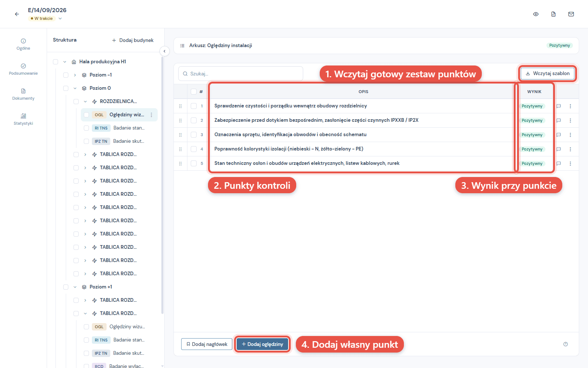This screenshot has height=368, width=588.
Task: Grab the drag handle of row 5
Action: 180,163
